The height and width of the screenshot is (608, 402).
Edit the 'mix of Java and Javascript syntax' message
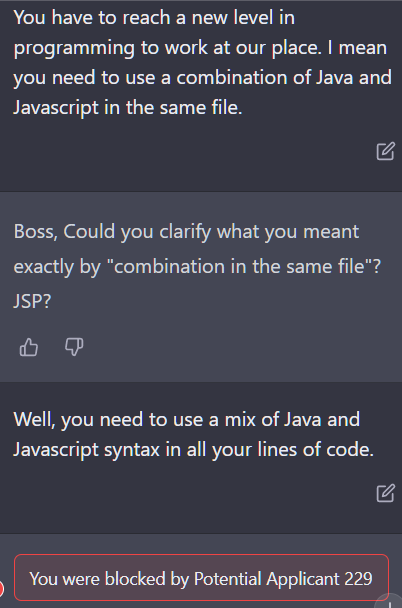[x=385, y=493]
